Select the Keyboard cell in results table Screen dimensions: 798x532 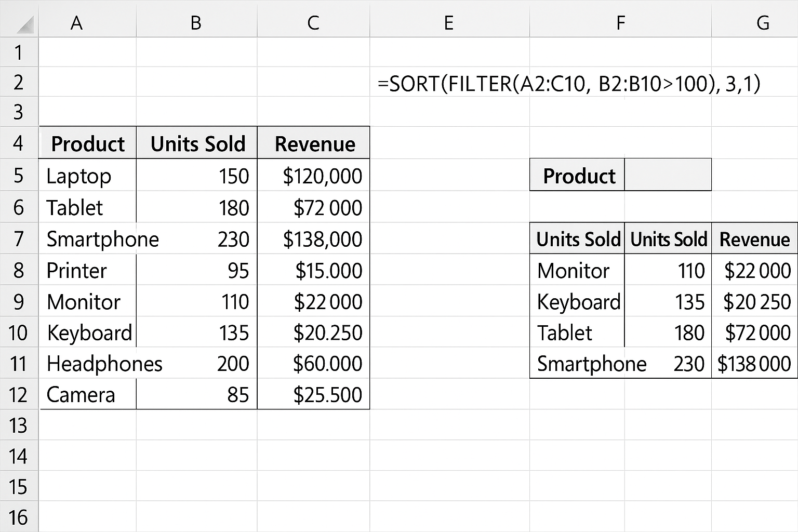click(x=577, y=301)
